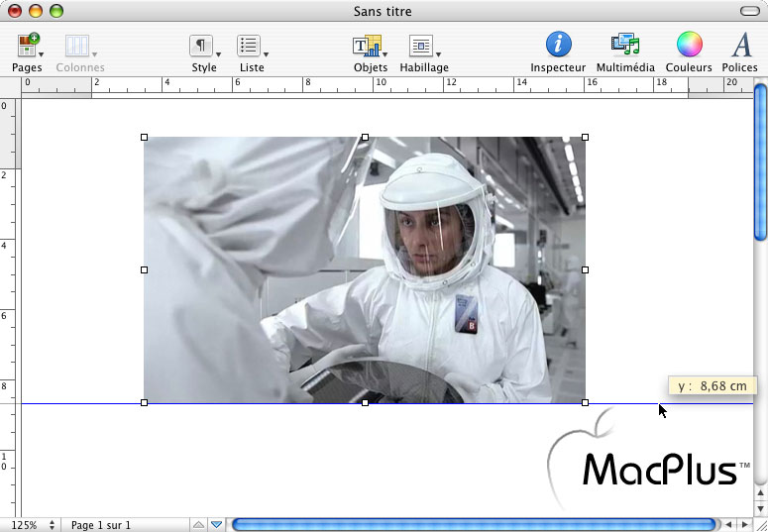
Task: Click the bottom-left image resize handle
Action: coord(144,402)
